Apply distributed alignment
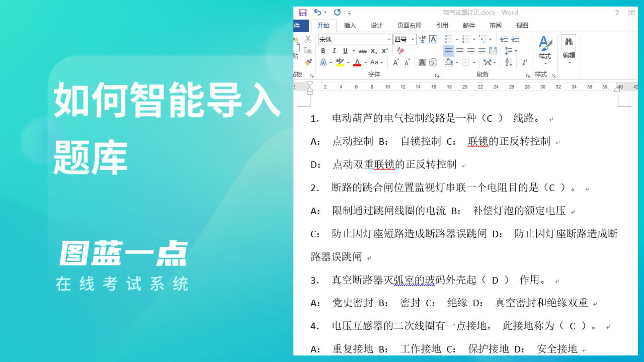Viewport: 644px width, 362px height. click(493, 51)
